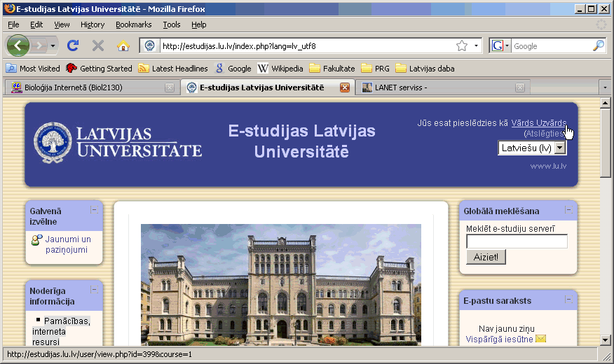This screenshot has height=364, width=614.
Task: Click the Aiziet! search button
Action: [x=486, y=257]
